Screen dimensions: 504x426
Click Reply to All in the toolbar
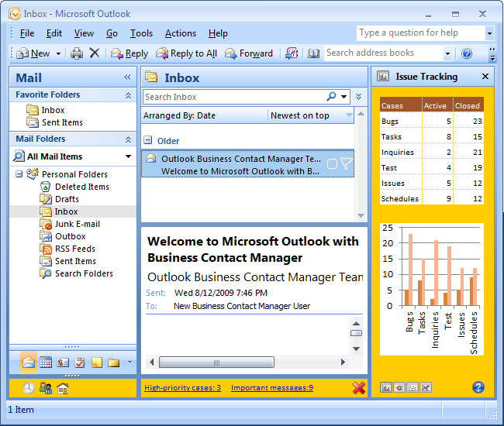click(186, 53)
